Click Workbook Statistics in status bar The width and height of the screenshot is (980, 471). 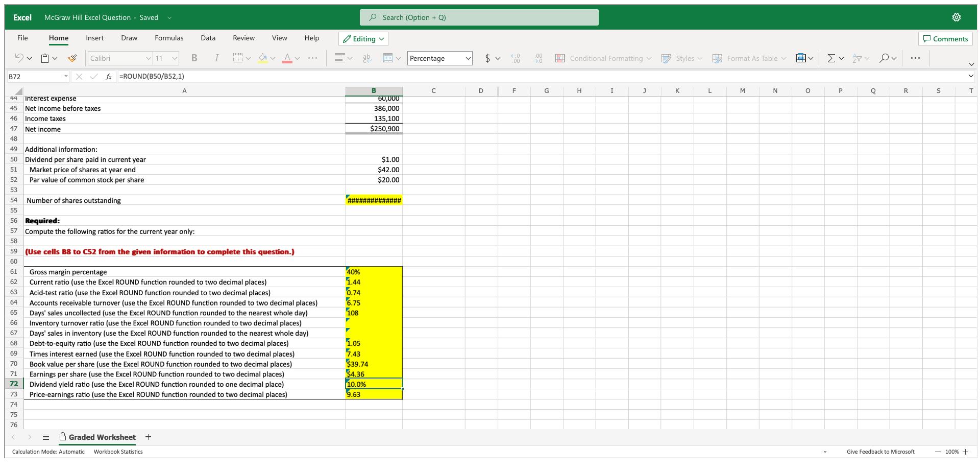point(118,452)
